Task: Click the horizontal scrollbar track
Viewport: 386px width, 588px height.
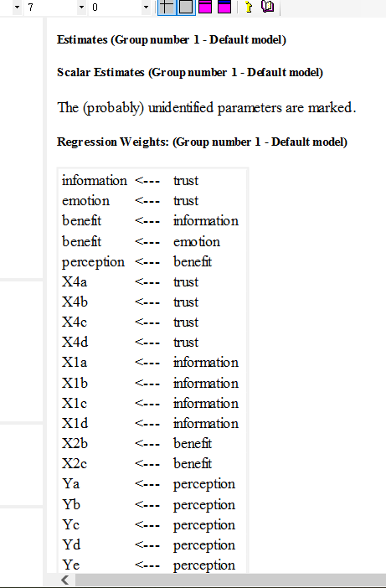Action: click(230, 580)
